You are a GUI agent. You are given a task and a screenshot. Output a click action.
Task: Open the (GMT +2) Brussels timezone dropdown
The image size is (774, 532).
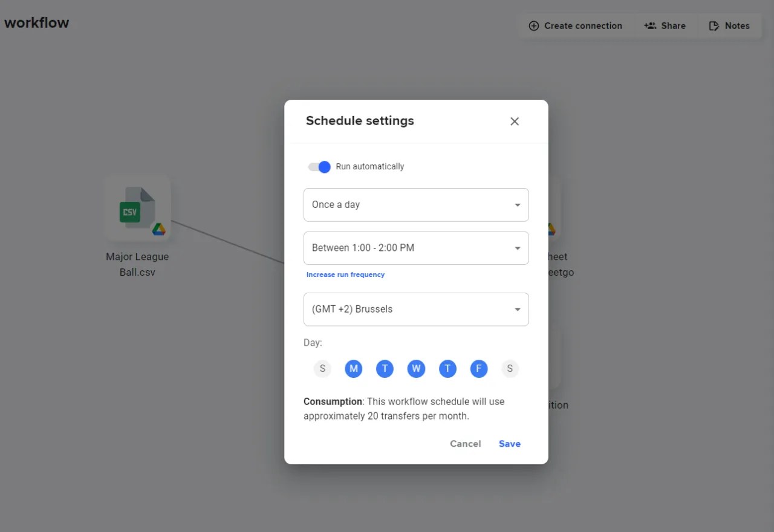coord(416,309)
